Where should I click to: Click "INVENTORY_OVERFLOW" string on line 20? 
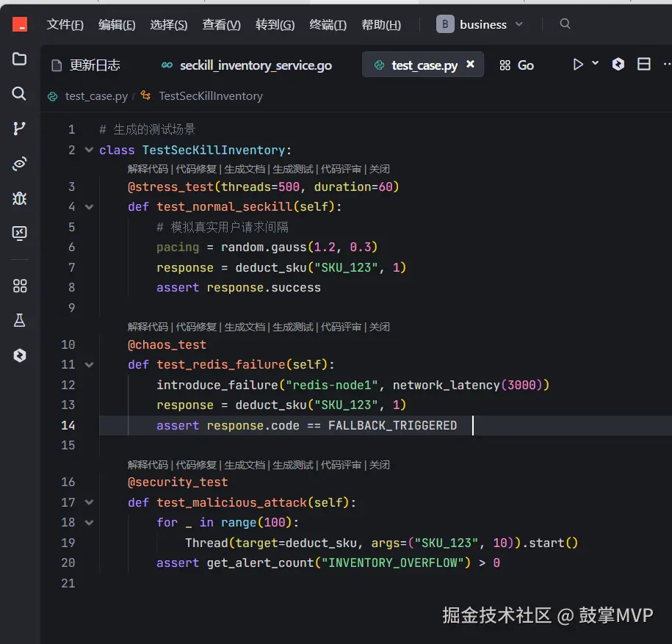pos(393,562)
